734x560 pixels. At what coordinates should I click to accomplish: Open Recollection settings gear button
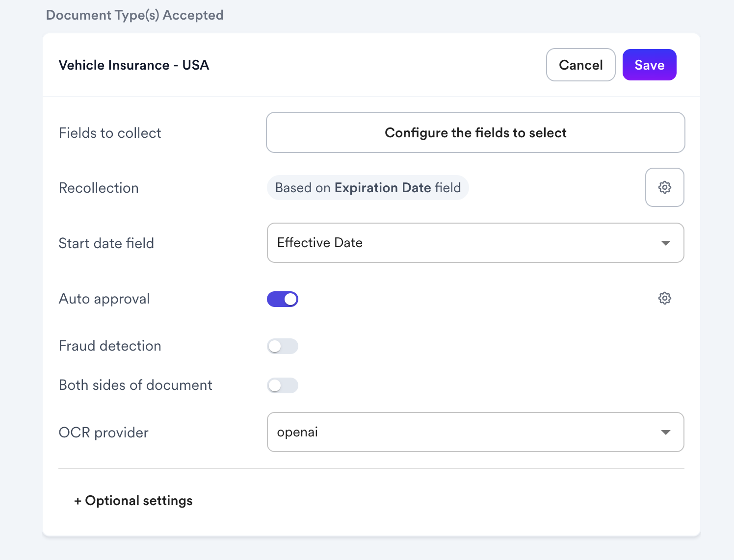point(665,187)
